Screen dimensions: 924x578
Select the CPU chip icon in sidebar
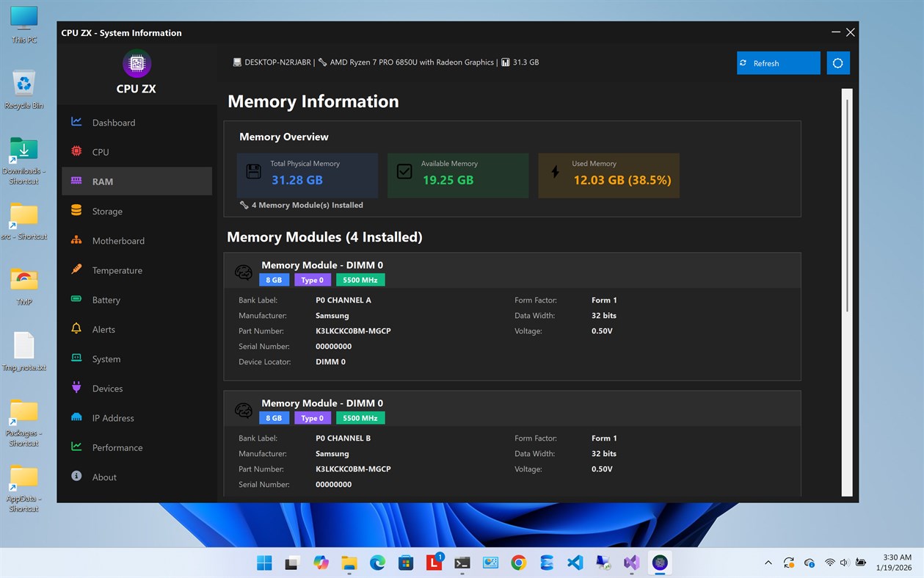(76, 151)
